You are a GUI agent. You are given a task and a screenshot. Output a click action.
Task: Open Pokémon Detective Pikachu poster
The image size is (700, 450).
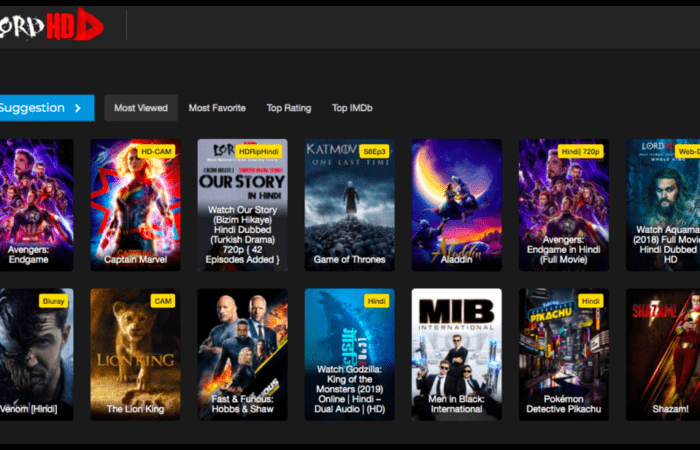pos(564,354)
